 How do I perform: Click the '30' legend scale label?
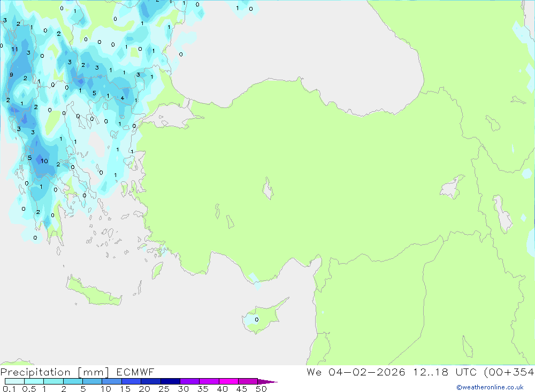183,389
